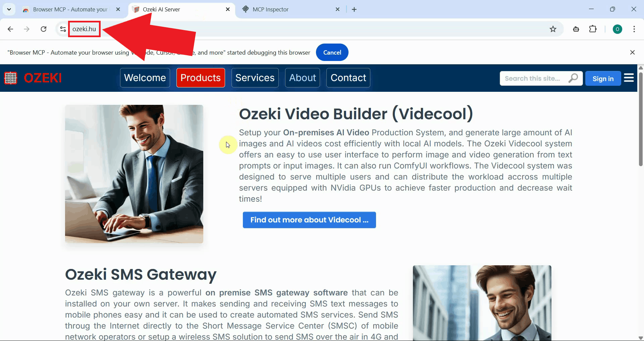Open Find out more about Videcool
The height and width of the screenshot is (341, 644).
(x=309, y=220)
